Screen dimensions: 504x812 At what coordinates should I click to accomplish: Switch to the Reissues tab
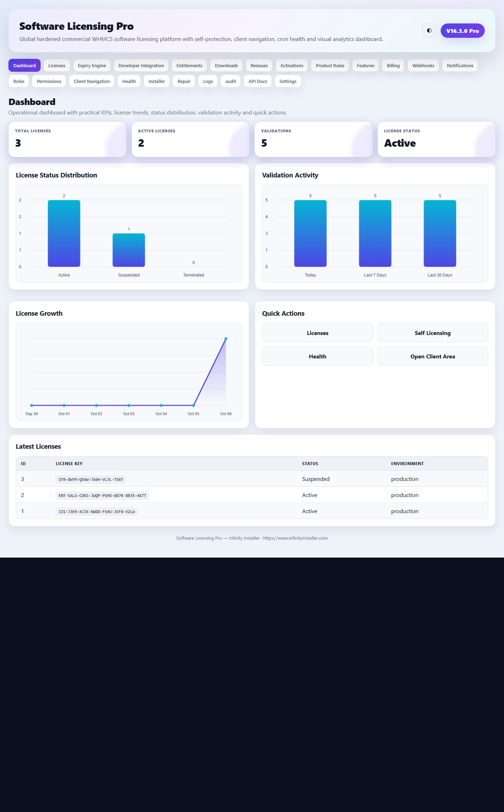point(259,65)
